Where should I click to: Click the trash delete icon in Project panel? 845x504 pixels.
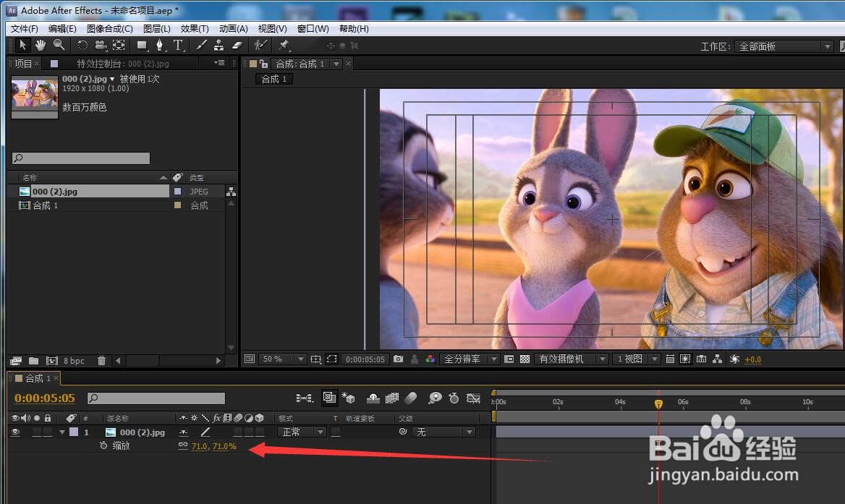coord(101,361)
